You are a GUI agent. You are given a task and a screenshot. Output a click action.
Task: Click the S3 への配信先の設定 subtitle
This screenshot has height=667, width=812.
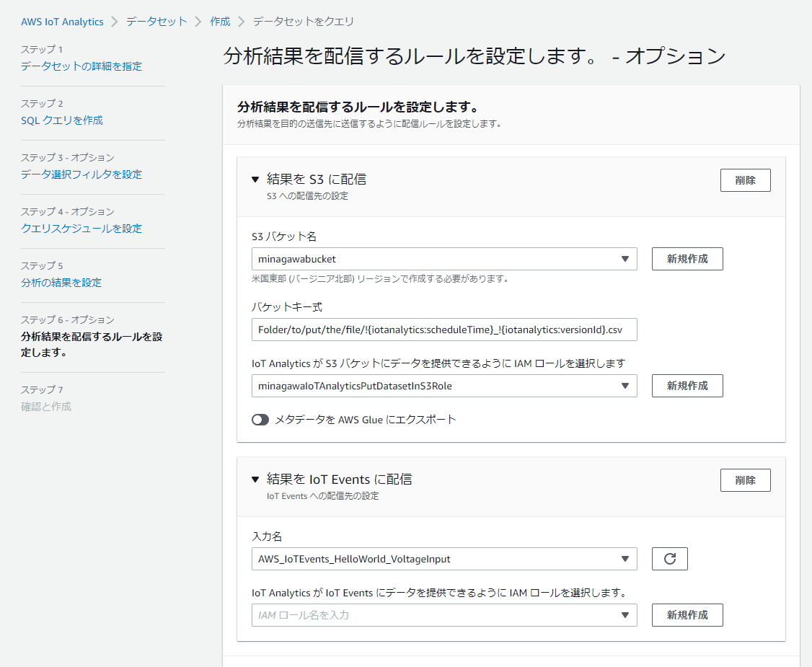point(308,195)
